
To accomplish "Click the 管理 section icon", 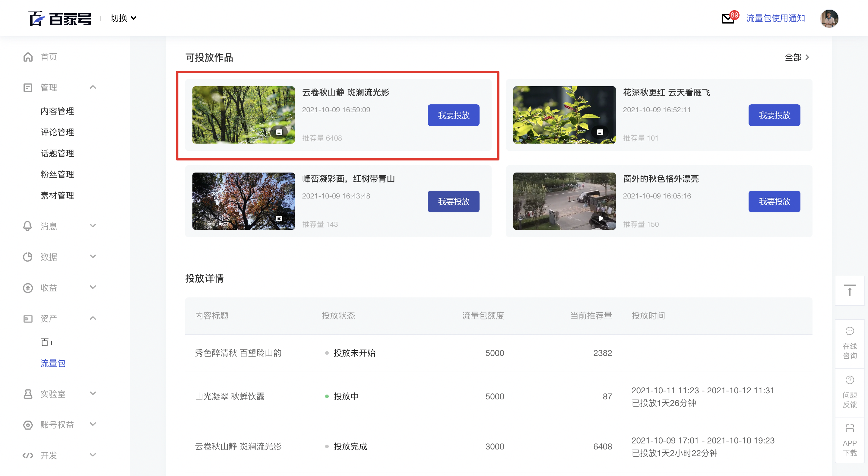I will pos(28,88).
